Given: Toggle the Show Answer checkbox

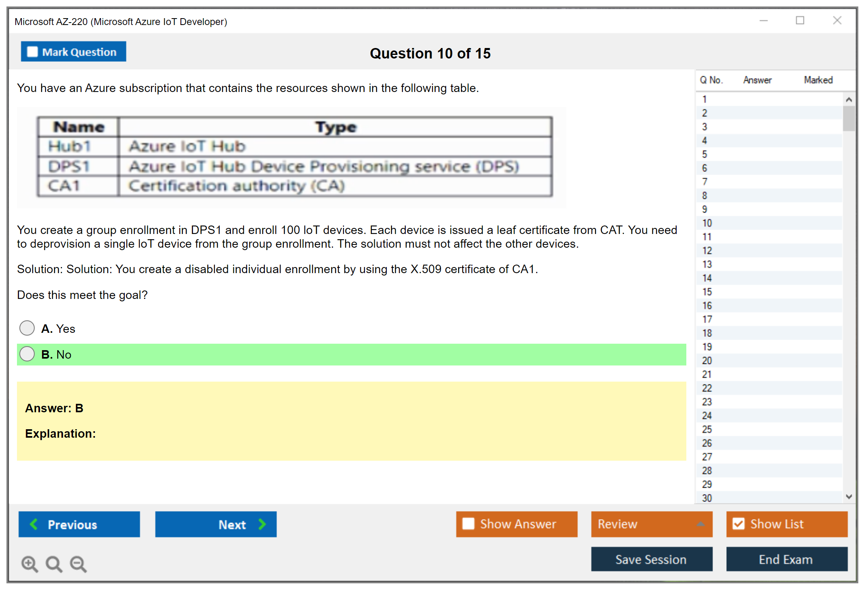Looking at the screenshot, I should tap(468, 524).
